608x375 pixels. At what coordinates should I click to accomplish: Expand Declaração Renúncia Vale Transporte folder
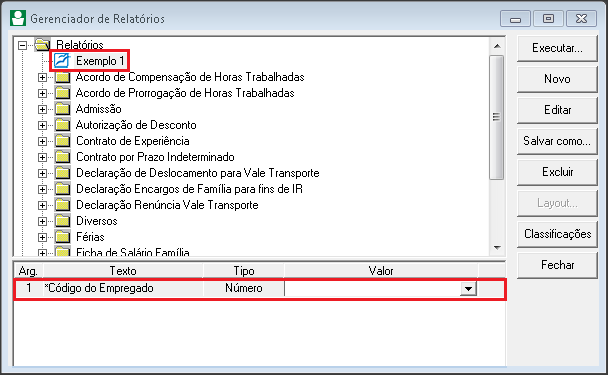[x=42, y=205]
